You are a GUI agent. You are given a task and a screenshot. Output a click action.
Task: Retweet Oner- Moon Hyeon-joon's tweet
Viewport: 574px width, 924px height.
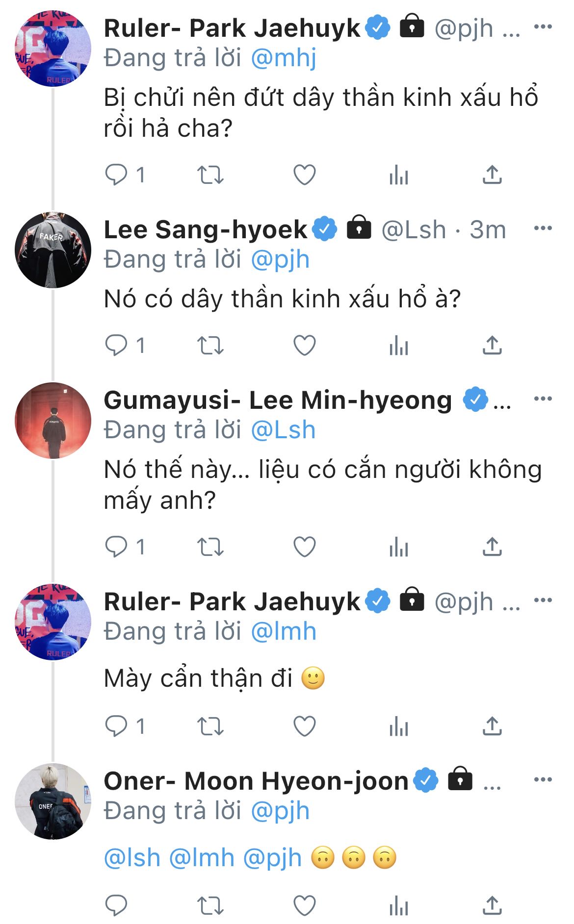point(210,905)
